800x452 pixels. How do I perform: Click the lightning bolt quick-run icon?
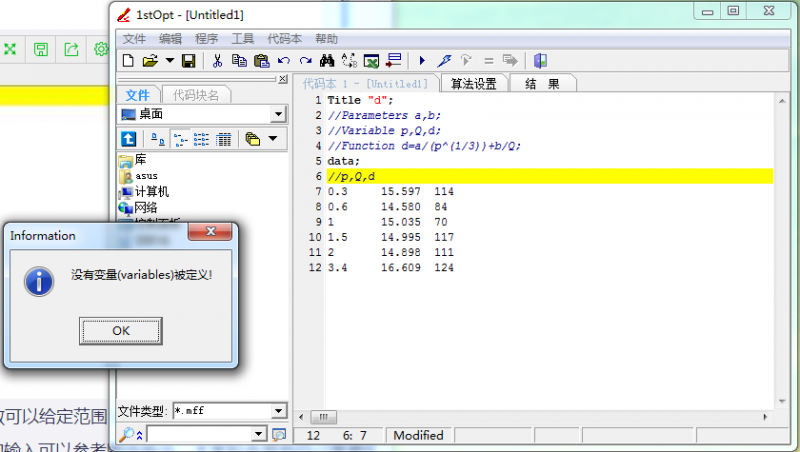[x=444, y=61]
